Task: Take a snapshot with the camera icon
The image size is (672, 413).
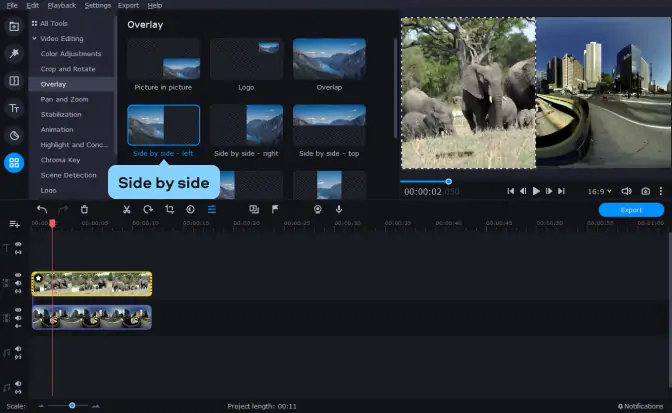Action: tap(645, 191)
